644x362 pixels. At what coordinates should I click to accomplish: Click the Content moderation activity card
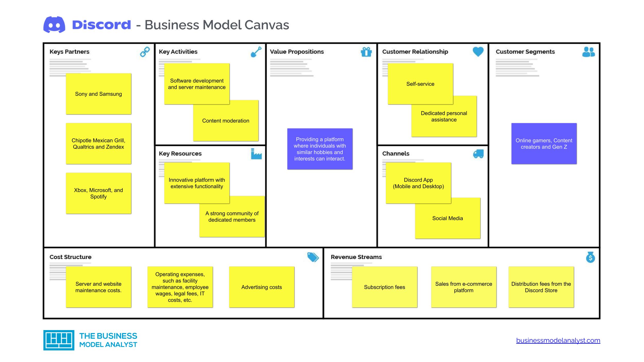[x=226, y=121]
